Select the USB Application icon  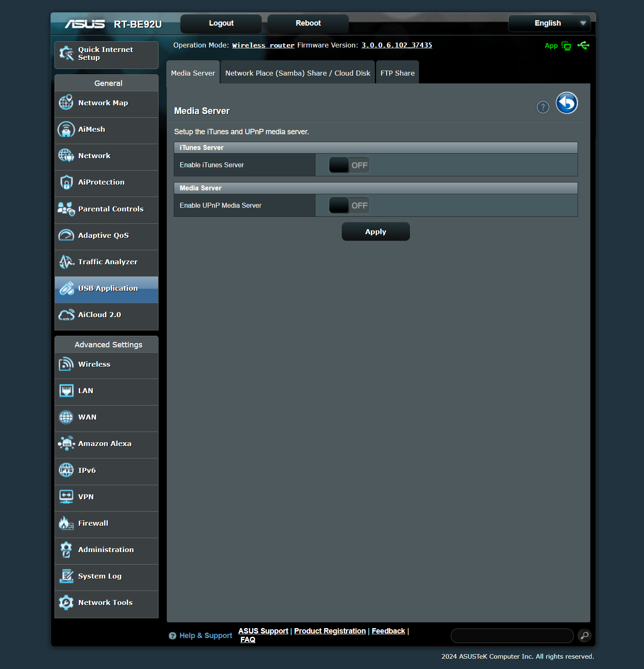click(66, 288)
